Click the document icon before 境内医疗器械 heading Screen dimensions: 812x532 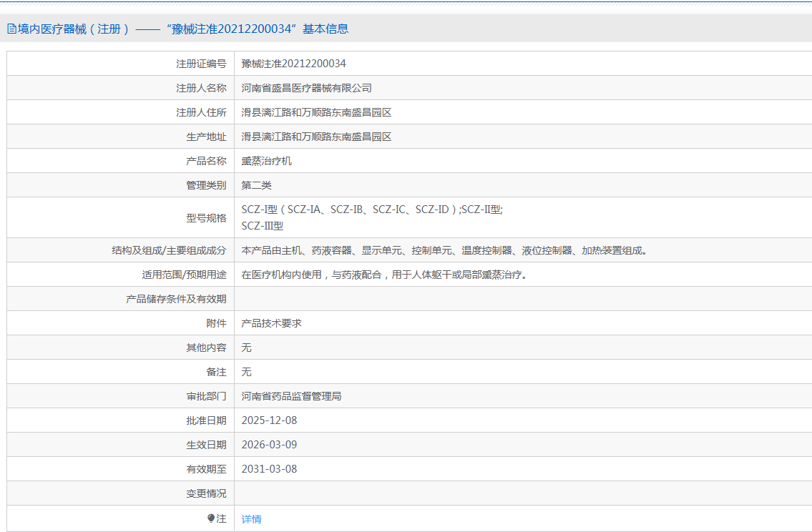[11, 29]
